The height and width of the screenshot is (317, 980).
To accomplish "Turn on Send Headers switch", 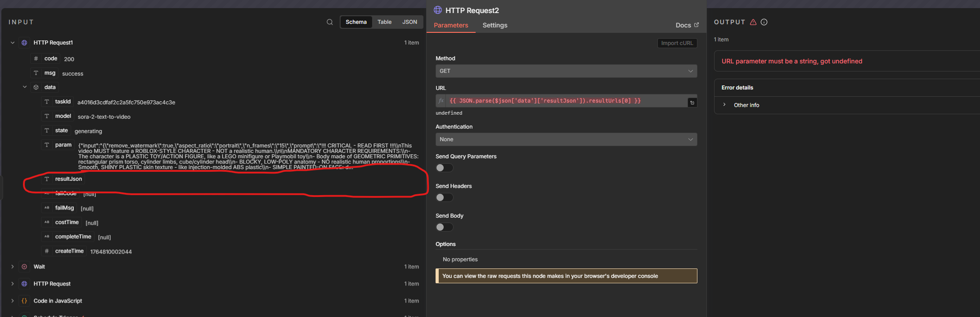I will click(444, 197).
